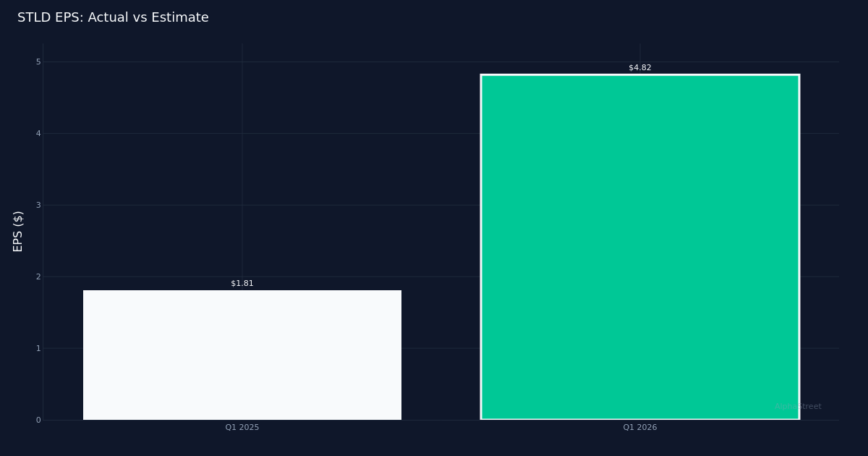The height and width of the screenshot is (456, 868).
Task: Select the $1.81 data label
Action: coord(242,284)
